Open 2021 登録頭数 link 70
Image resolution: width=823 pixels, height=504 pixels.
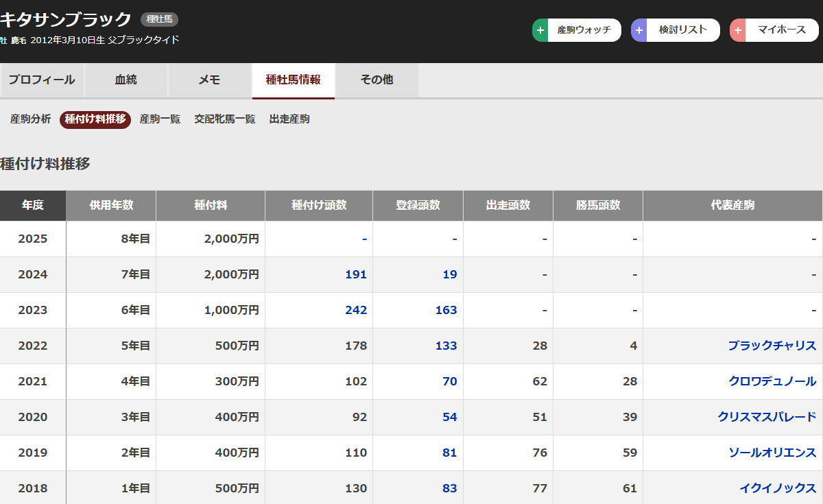click(450, 381)
